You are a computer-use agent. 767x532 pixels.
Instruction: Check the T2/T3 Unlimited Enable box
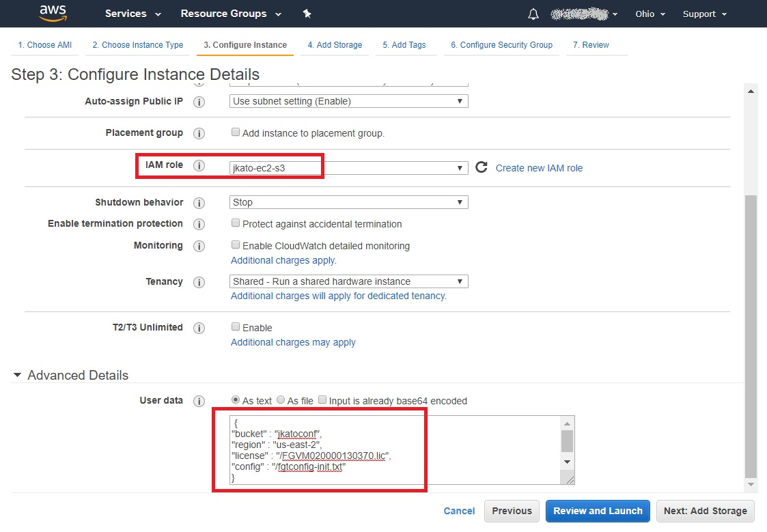pos(235,326)
